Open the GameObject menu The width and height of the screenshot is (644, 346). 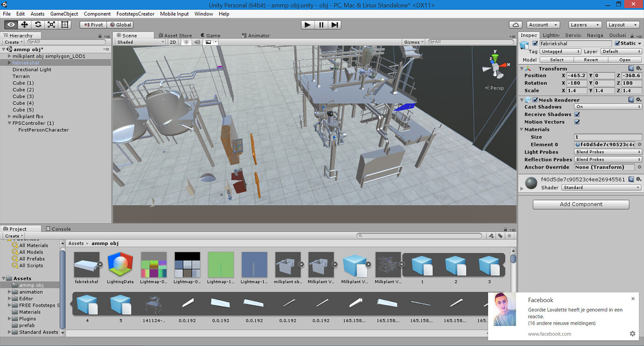pos(64,14)
